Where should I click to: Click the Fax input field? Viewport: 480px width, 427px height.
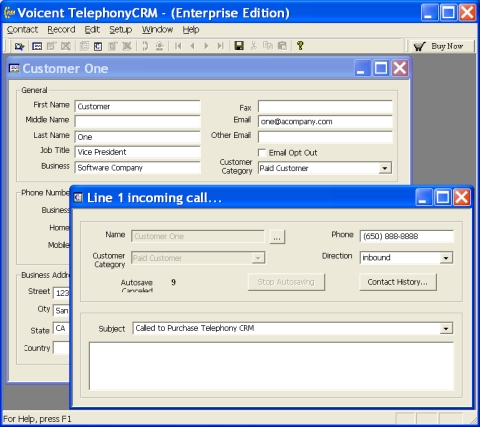point(325,107)
